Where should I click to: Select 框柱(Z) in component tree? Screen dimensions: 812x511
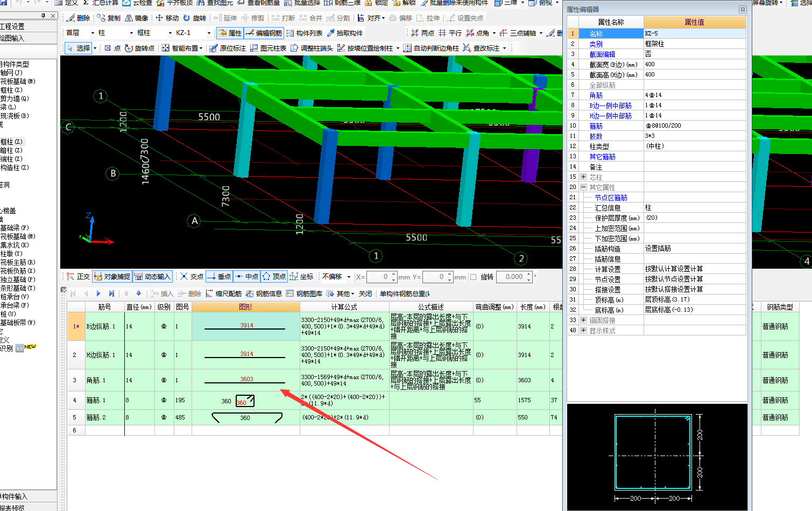coord(11,142)
